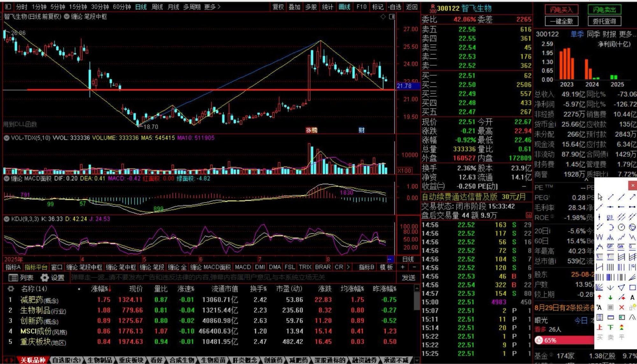The width and height of the screenshot is (637, 364).
Task: Toggle the KDJ indicator dropdown circle
Action: [6, 219]
